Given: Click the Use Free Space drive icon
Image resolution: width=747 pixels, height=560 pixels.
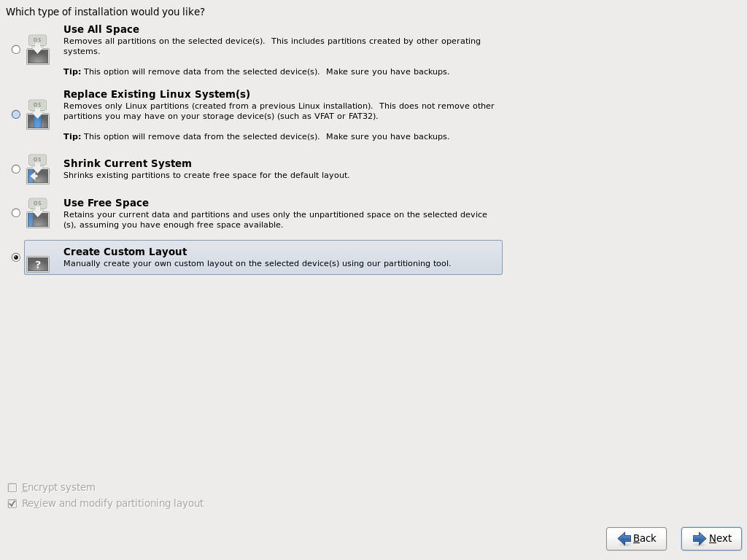Looking at the screenshot, I should [x=37, y=212].
